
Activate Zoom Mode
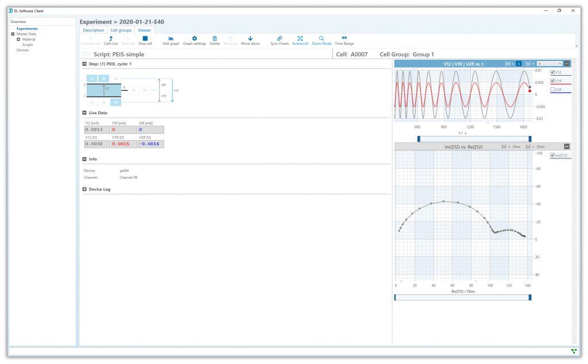click(x=322, y=39)
